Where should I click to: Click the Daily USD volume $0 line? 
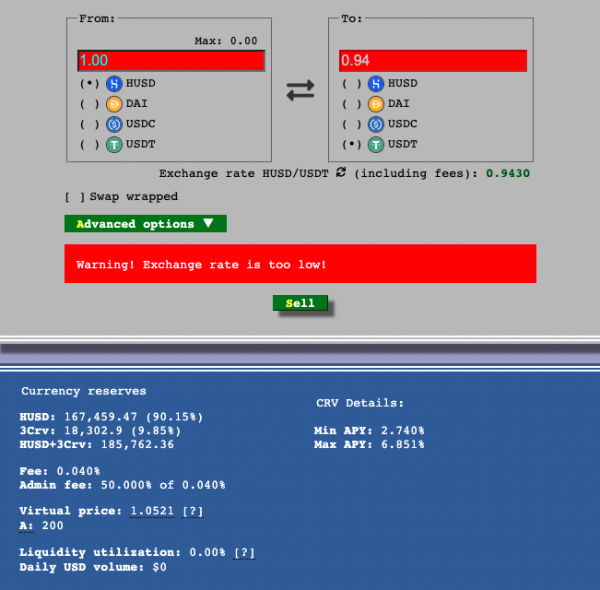[x=93, y=567]
